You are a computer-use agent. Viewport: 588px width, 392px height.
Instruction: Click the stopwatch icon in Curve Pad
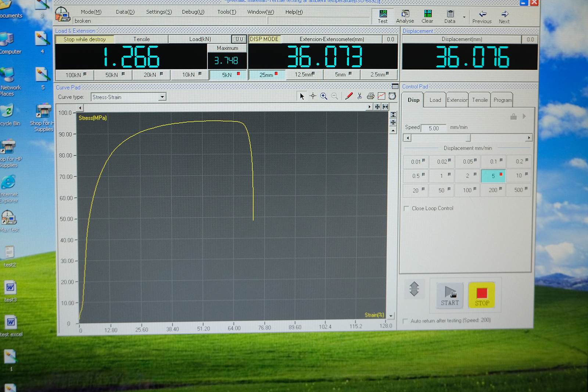pos(392,96)
